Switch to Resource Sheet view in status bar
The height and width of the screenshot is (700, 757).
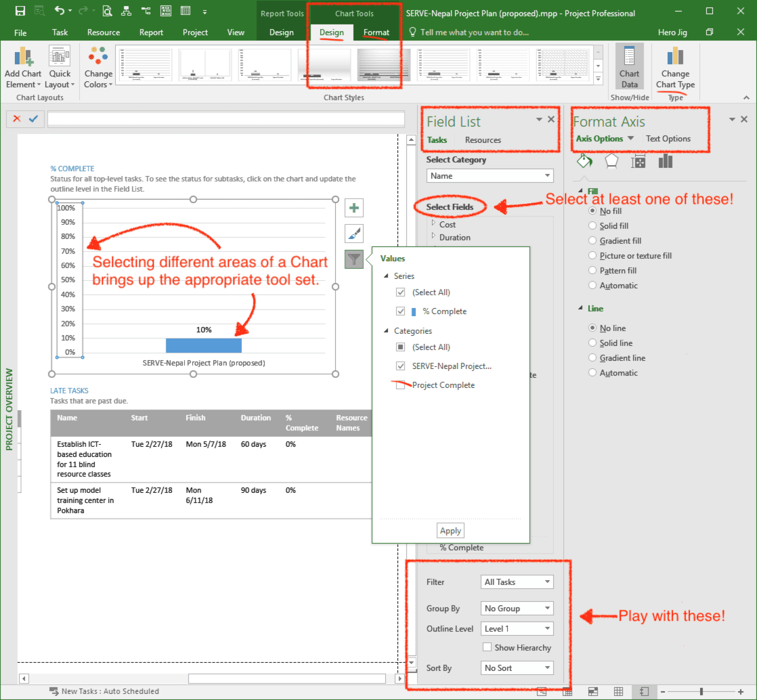[x=618, y=692]
